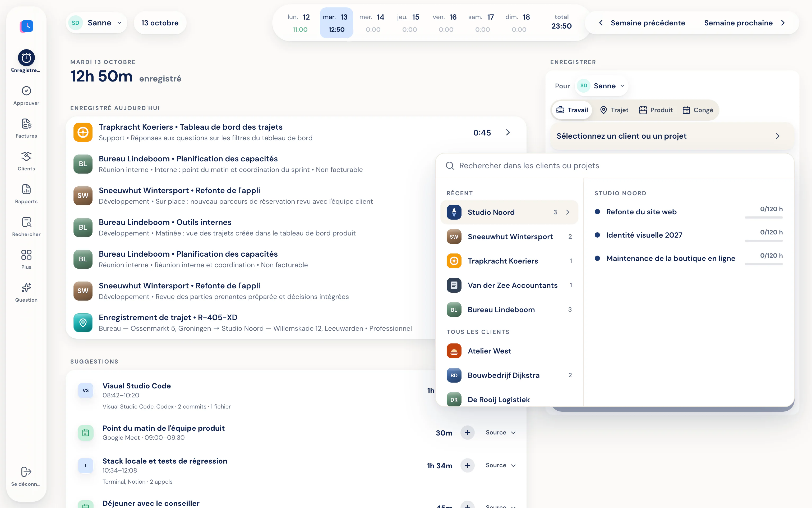Open the Approuver sidebar icon
This screenshot has width=812, height=508.
[x=26, y=91]
